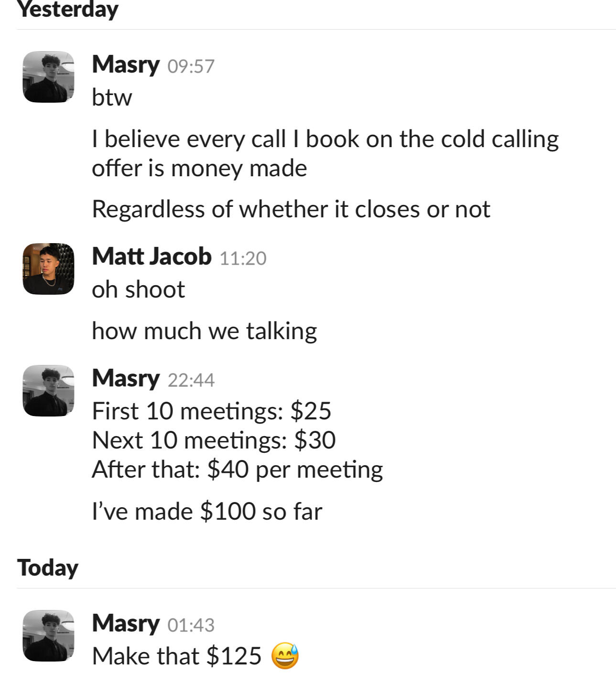Open the Today date divider

coord(48,568)
